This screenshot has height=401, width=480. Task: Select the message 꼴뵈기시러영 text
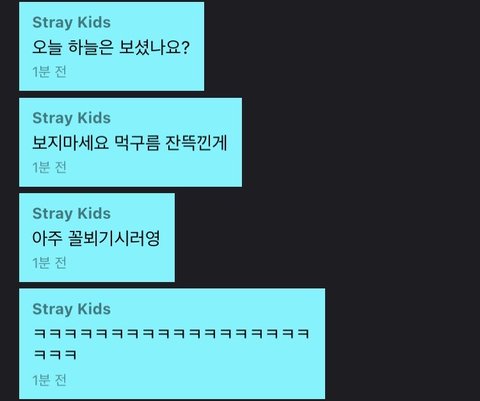click(x=96, y=238)
